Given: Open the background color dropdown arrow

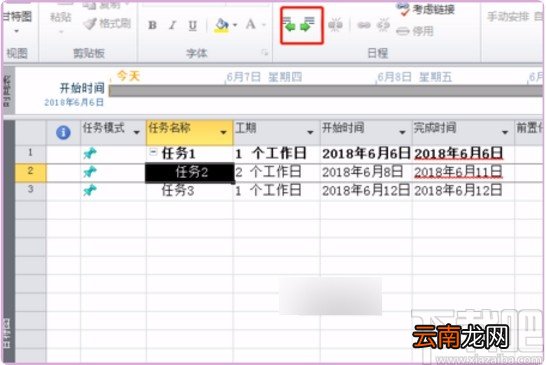Looking at the screenshot, I should [235, 25].
